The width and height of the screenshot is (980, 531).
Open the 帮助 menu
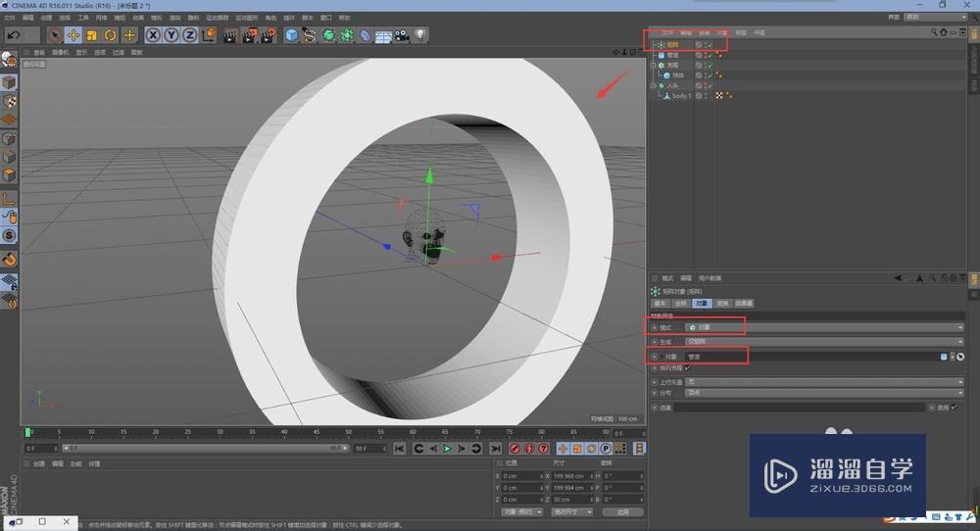pos(344,18)
